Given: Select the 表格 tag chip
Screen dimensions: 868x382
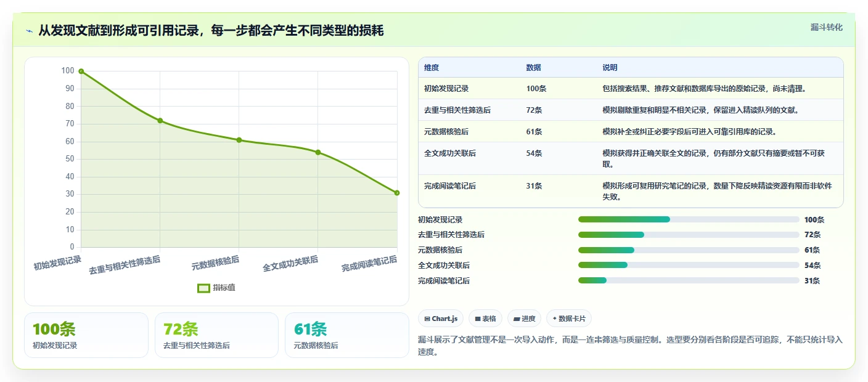Looking at the screenshot, I should point(486,319).
